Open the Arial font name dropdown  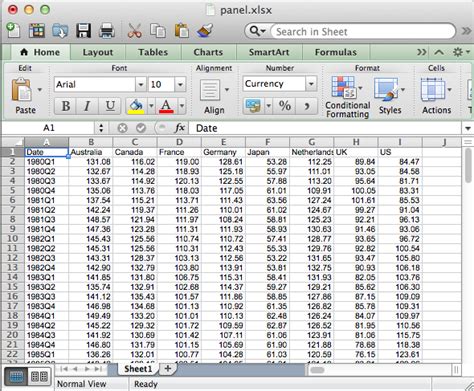[141, 84]
